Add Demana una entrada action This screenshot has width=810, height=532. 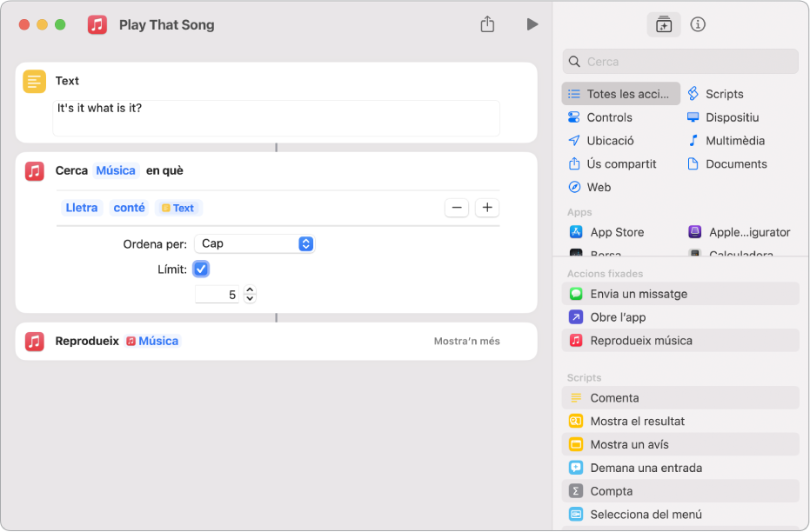[680, 468]
